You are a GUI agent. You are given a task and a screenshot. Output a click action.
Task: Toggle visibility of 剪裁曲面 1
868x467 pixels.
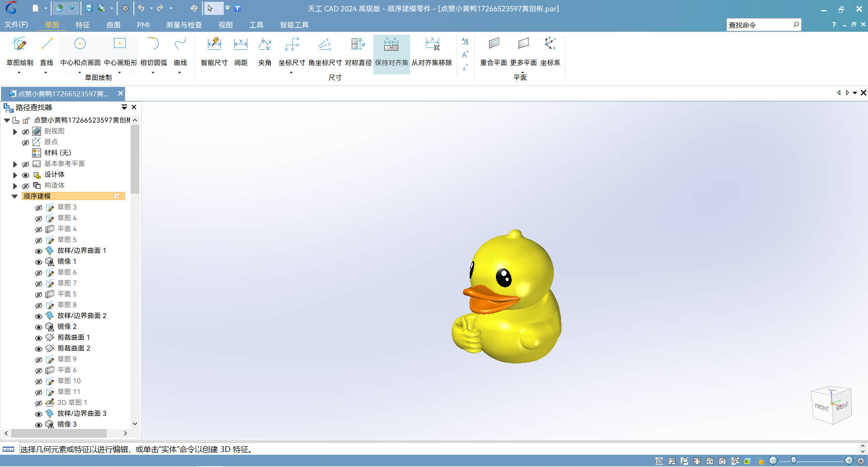(x=38, y=338)
